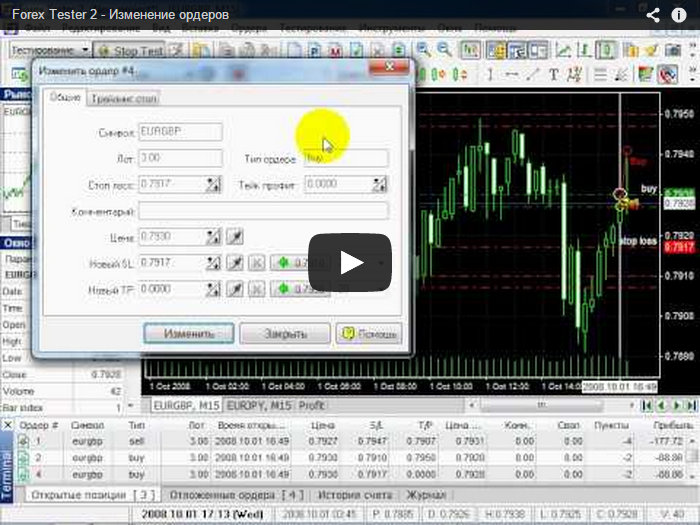Click the camera screenshot toolbar icon
Viewport: 700px width, 525px height.
point(673,50)
